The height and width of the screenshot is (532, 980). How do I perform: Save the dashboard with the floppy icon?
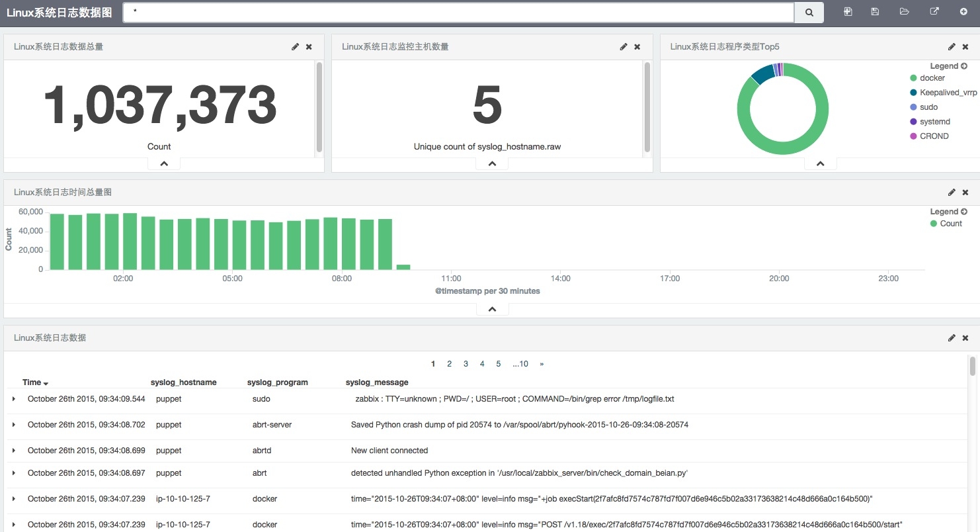click(x=875, y=12)
